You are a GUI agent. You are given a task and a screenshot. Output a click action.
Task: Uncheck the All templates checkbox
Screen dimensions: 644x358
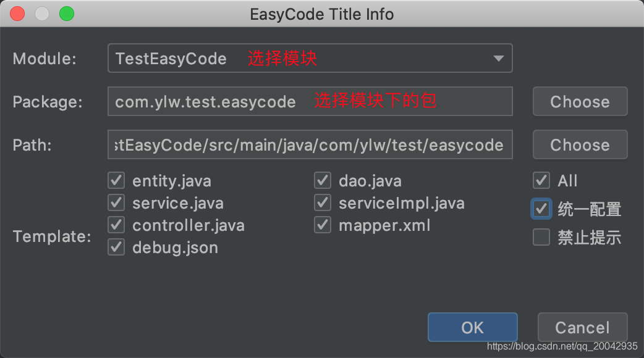click(541, 180)
